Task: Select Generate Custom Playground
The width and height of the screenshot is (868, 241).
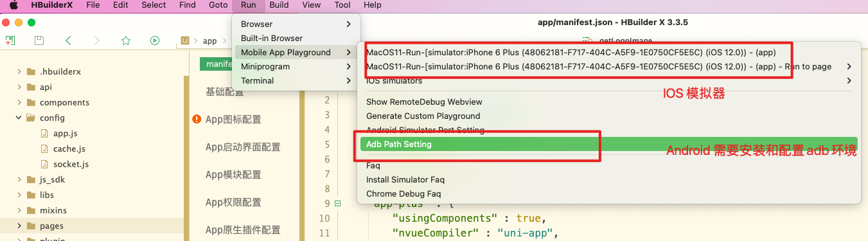Action: tap(423, 116)
